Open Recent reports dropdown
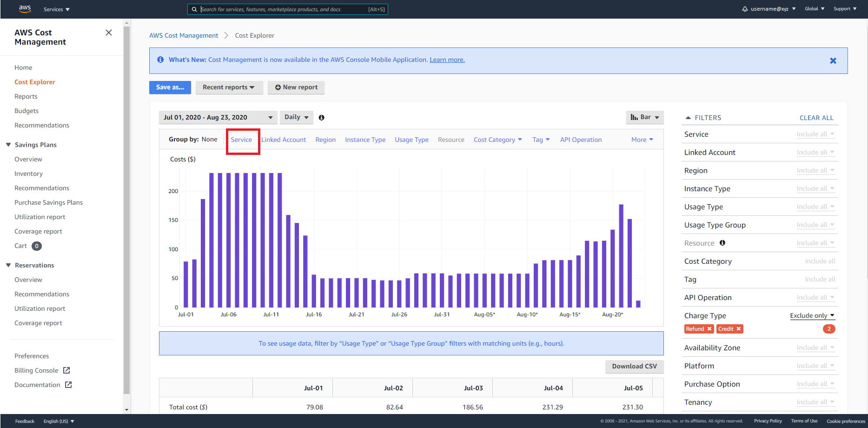The height and width of the screenshot is (428, 868). coord(229,87)
